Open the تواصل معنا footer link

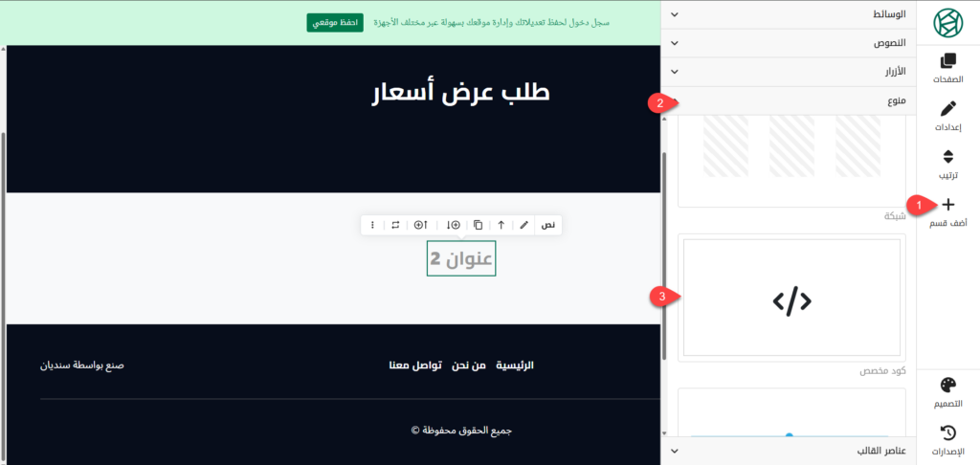tap(415, 365)
